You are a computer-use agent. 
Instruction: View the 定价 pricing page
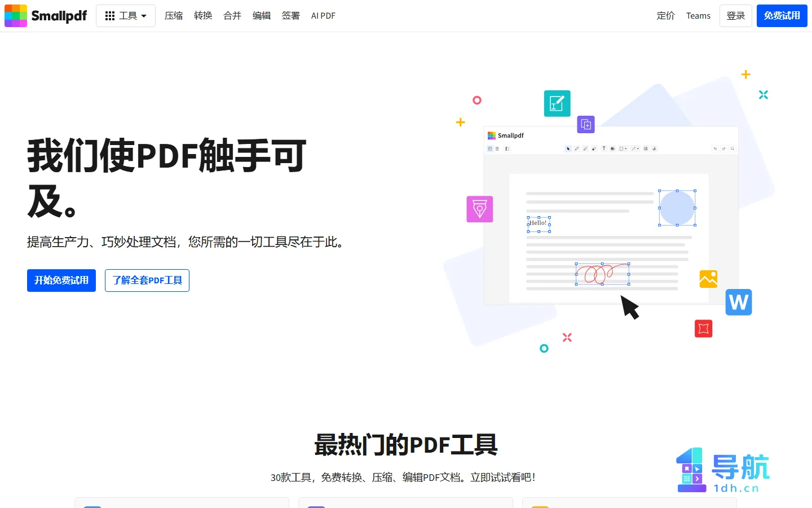[666, 16]
